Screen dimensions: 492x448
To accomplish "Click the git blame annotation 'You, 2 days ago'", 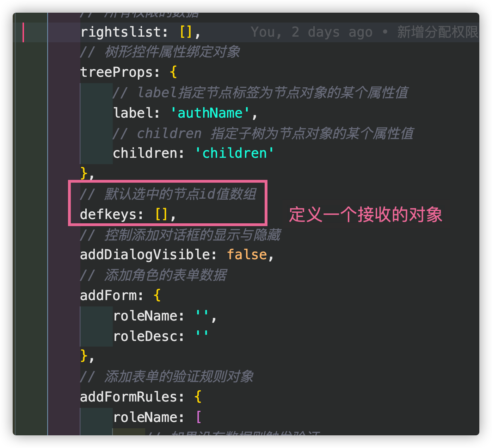I will tap(312, 32).
